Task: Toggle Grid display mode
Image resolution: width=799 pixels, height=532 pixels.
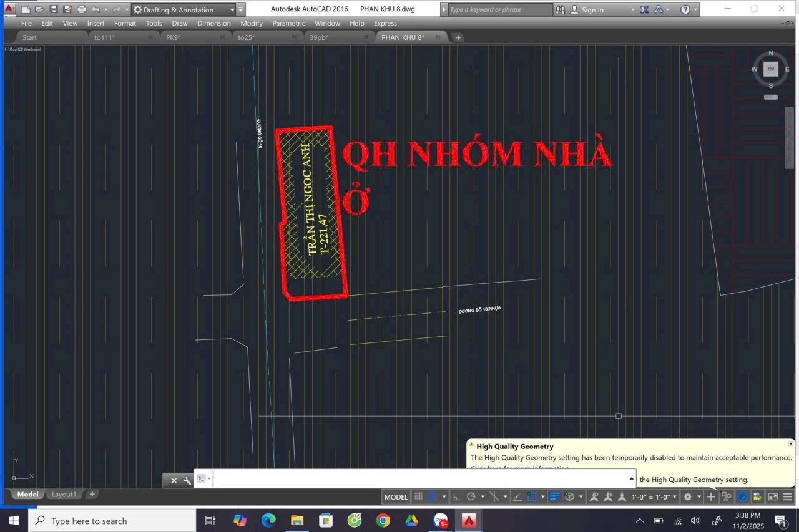Action: pyautogui.click(x=418, y=496)
